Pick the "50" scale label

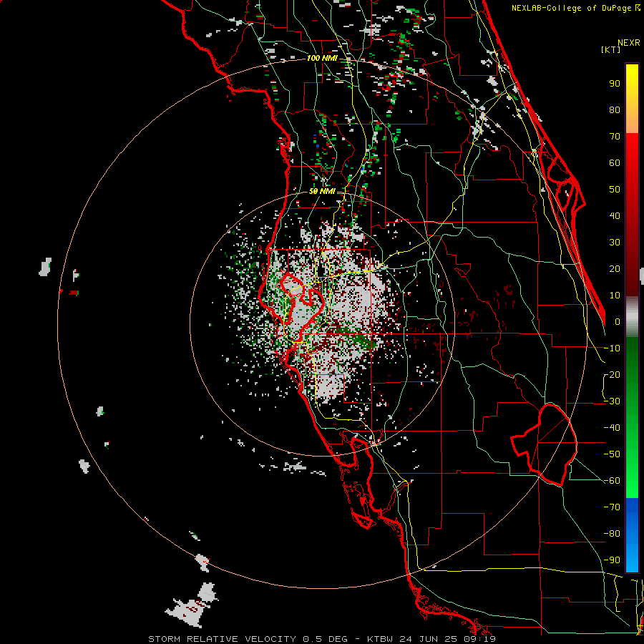(x=615, y=190)
